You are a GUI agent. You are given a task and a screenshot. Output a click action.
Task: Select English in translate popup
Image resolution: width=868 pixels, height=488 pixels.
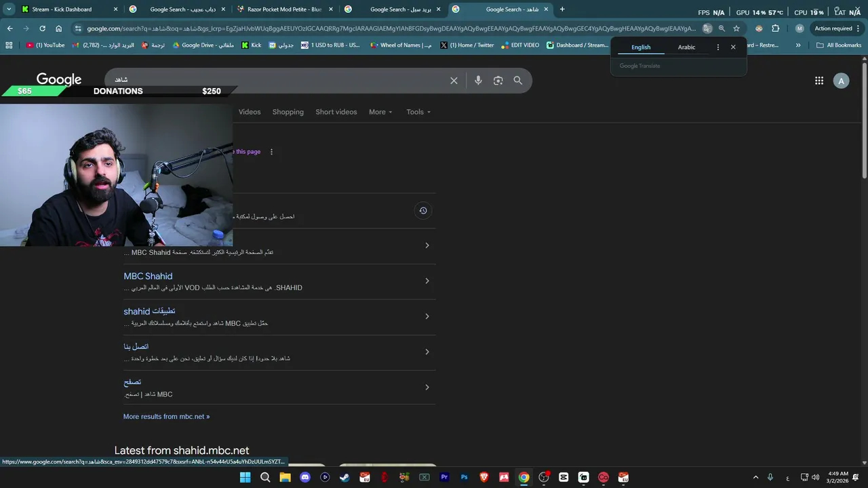click(641, 47)
